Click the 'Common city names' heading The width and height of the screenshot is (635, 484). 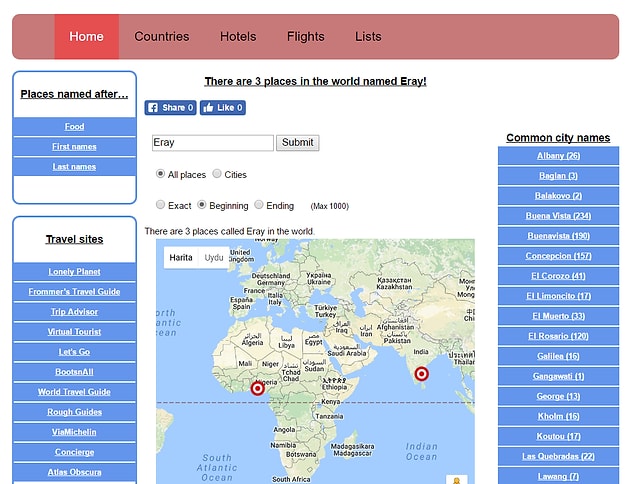pyautogui.click(x=558, y=138)
